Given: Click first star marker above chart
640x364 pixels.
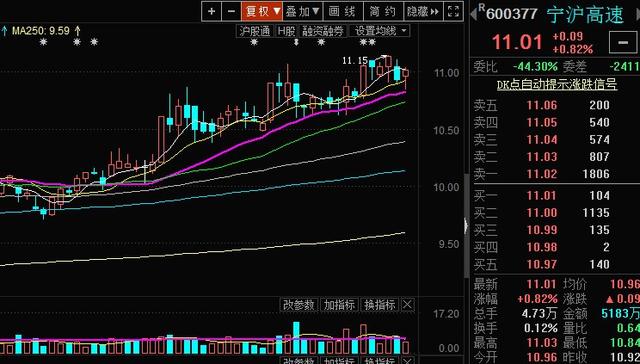Looking at the screenshot, I should (43, 42).
